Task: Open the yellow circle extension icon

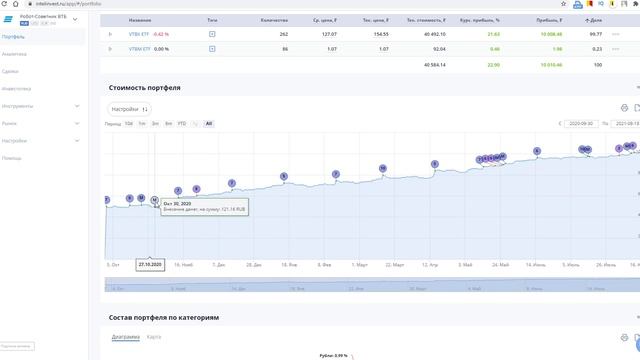Action: point(612,4)
